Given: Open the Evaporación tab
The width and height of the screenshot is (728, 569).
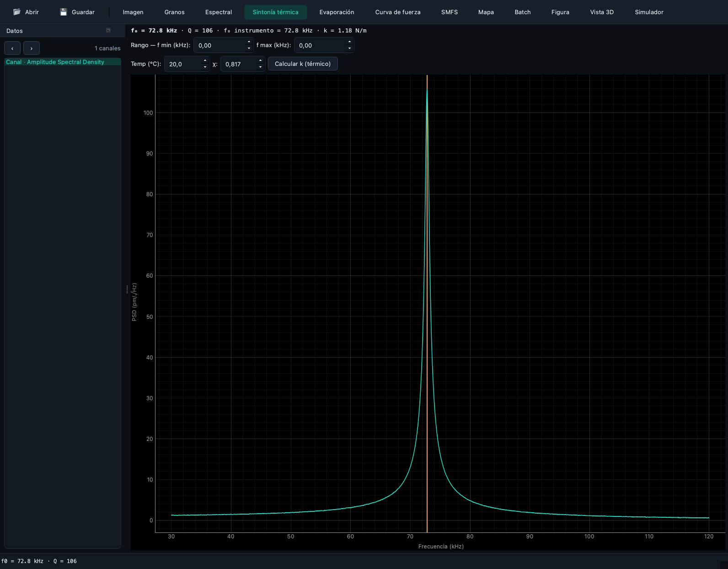Looking at the screenshot, I should pos(337,12).
